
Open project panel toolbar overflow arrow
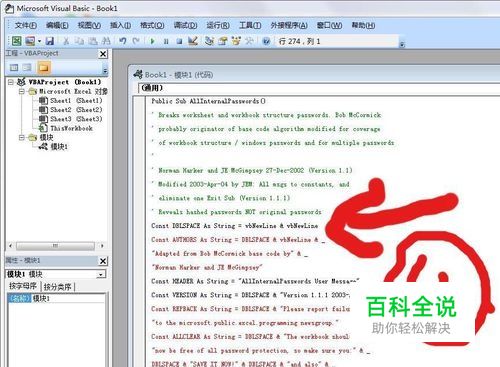(105, 71)
